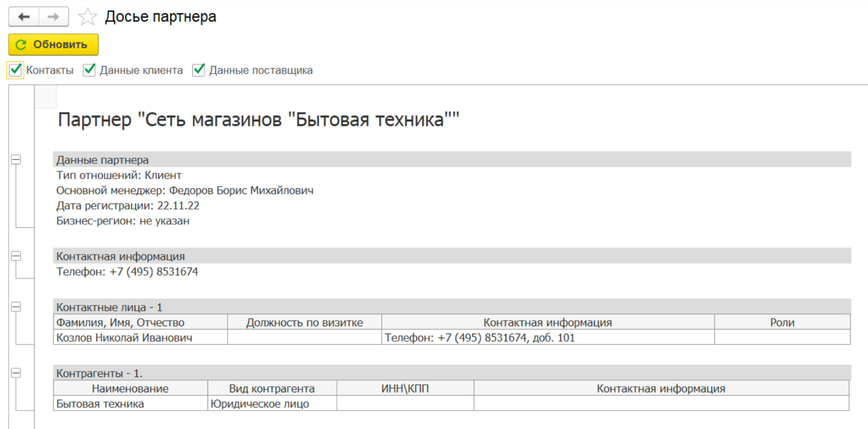Collapse the Контрагенты group
Screen dimensions: 868x429
point(16,373)
